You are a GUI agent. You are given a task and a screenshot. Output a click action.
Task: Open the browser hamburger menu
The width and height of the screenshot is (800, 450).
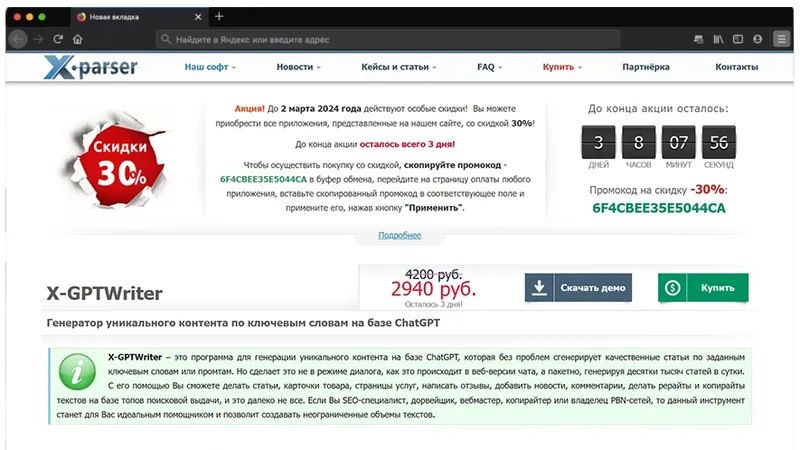tap(781, 39)
